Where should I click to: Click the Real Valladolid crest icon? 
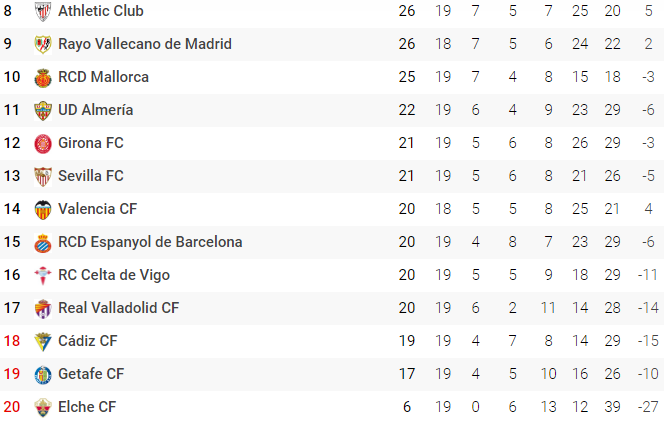point(43,308)
